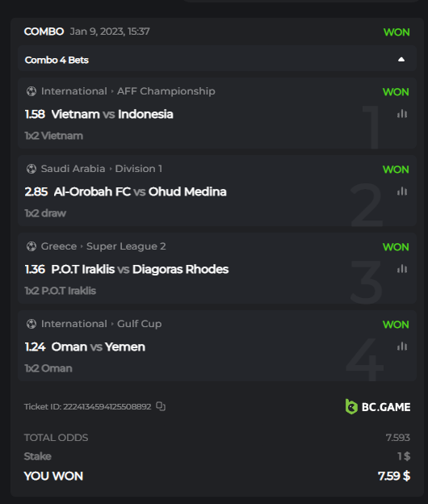Open statistics icon for Vietnam vs Indonesia
The height and width of the screenshot is (504, 428).
(402, 114)
